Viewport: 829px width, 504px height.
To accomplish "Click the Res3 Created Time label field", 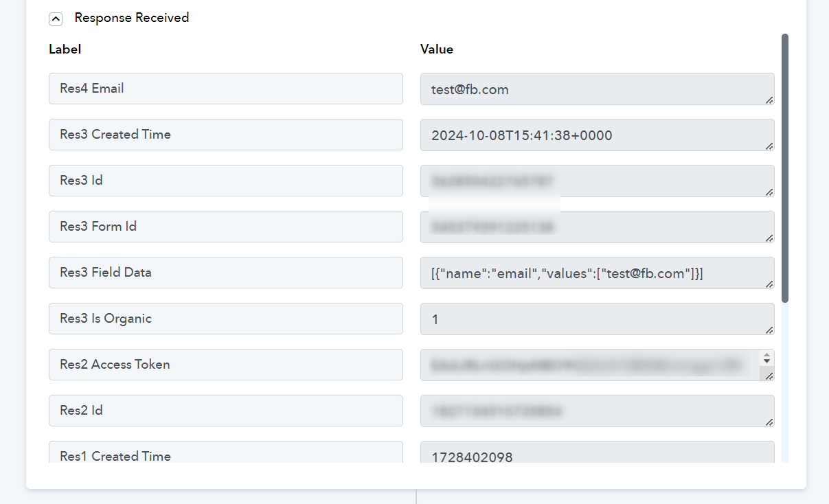I will pyautogui.click(x=226, y=135).
